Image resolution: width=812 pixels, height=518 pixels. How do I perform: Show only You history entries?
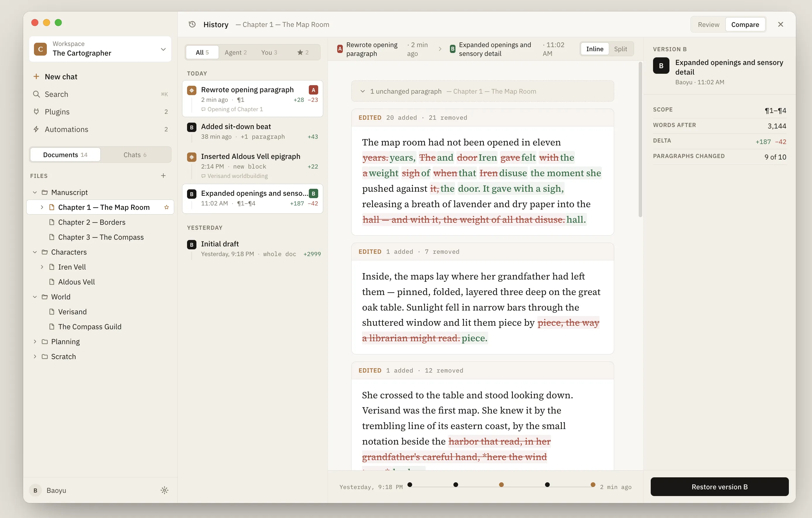pos(269,52)
